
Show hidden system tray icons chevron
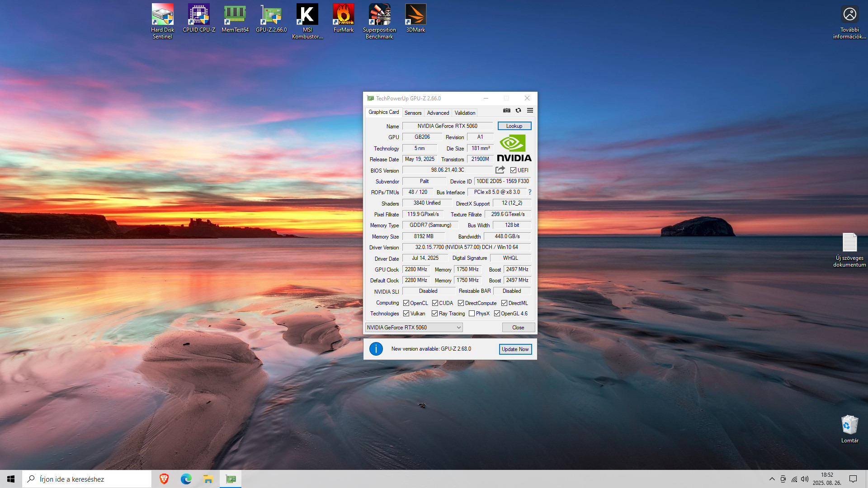point(772,479)
